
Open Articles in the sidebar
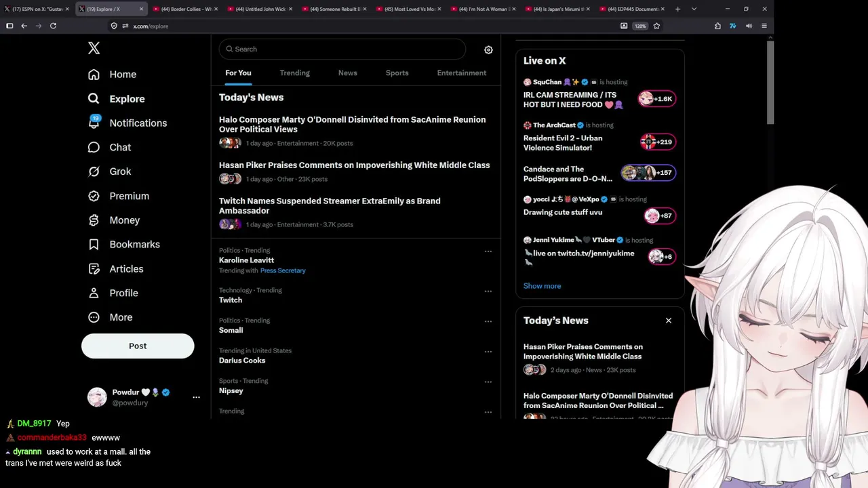click(116, 269)
